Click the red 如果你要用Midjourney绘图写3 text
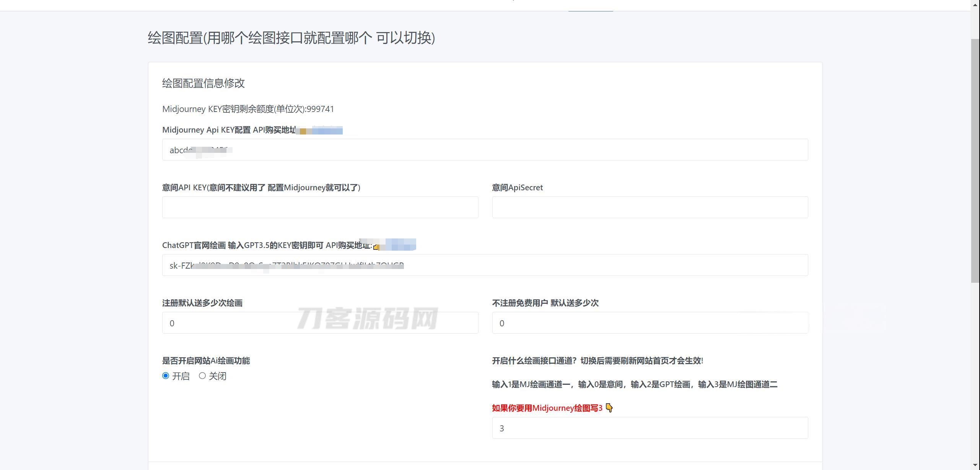Image resolution: width=980 pixels, height=470 pixels. 547,408
